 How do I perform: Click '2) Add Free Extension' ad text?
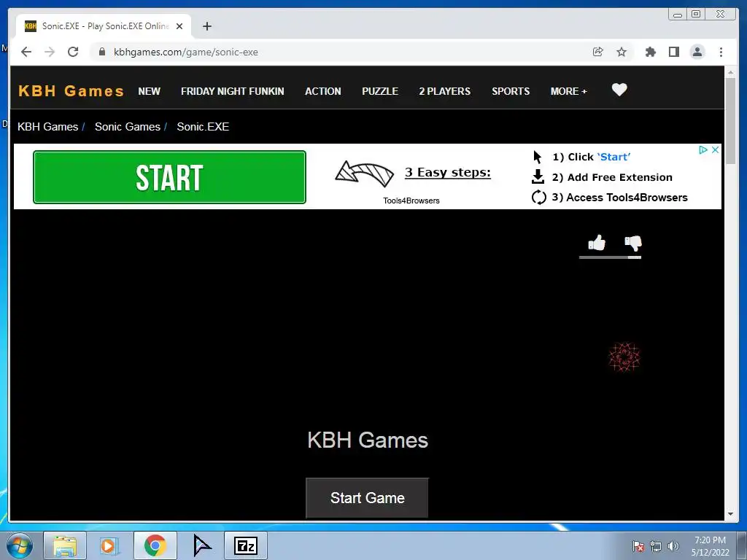[x=612, y=177]
